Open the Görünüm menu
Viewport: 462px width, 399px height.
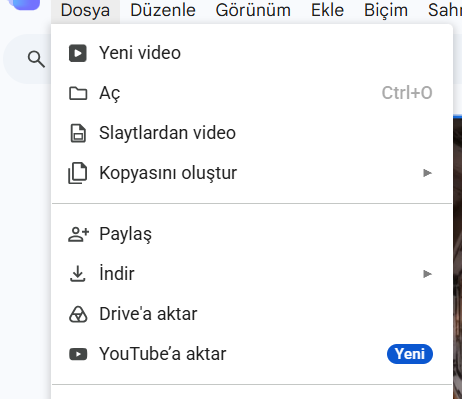253,10
